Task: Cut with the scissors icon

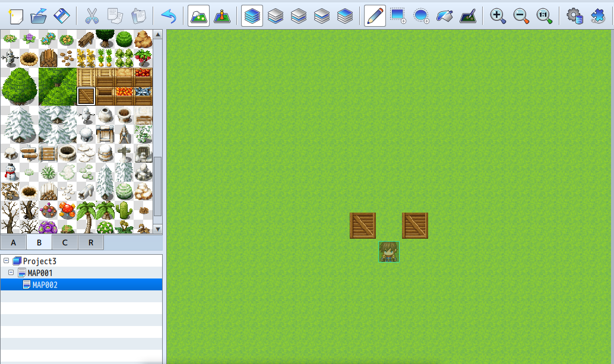Action: click(91, 16)
